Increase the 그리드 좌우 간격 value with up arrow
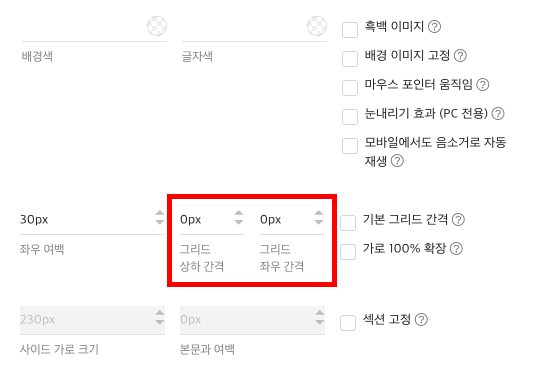 (319, 214)
